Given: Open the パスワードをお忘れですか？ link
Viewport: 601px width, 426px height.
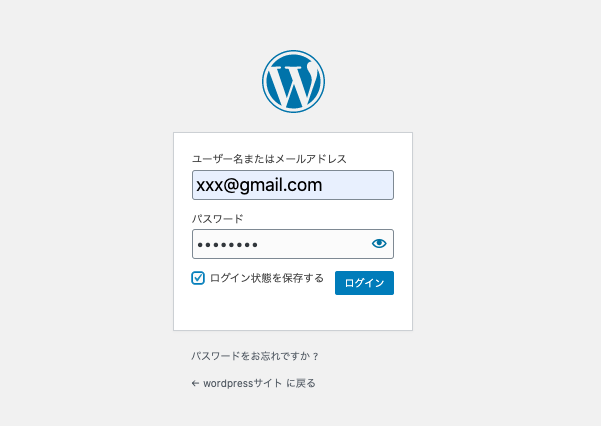Looking at the screenshot, I should coord(255,356).
